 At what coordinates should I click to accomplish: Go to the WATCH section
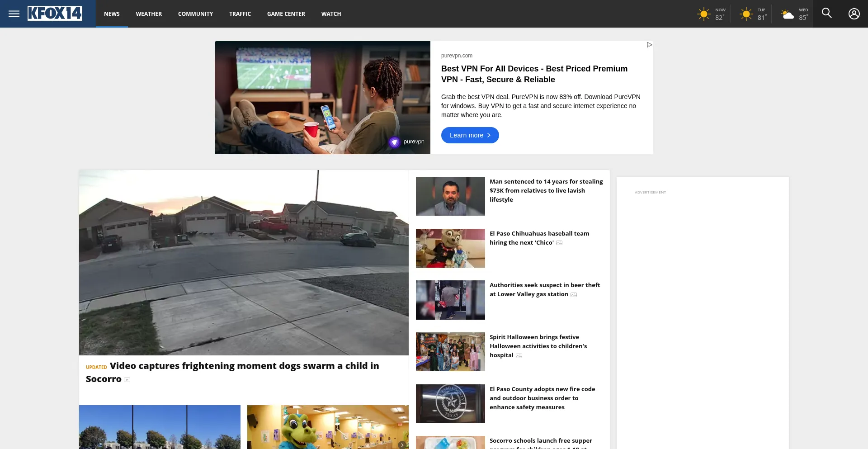[x=331, y=14]
